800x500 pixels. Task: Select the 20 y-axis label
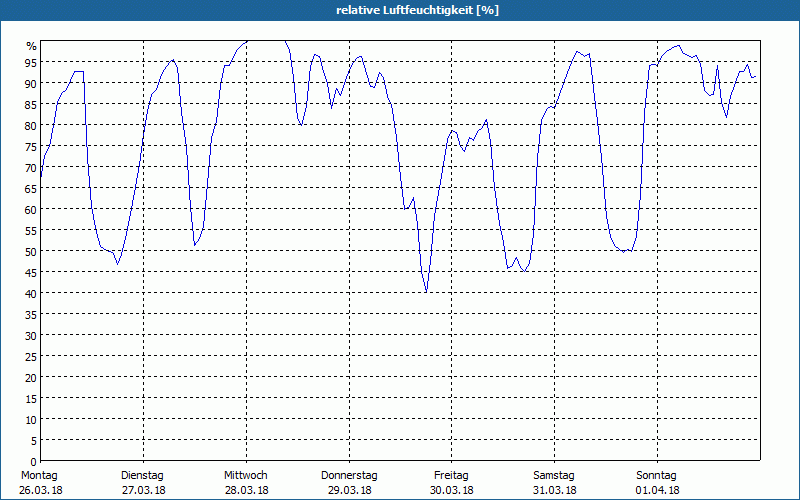32,378
